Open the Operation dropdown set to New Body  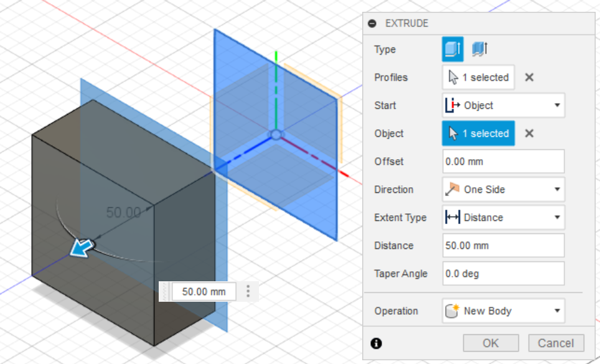click(x=503, y=310)
